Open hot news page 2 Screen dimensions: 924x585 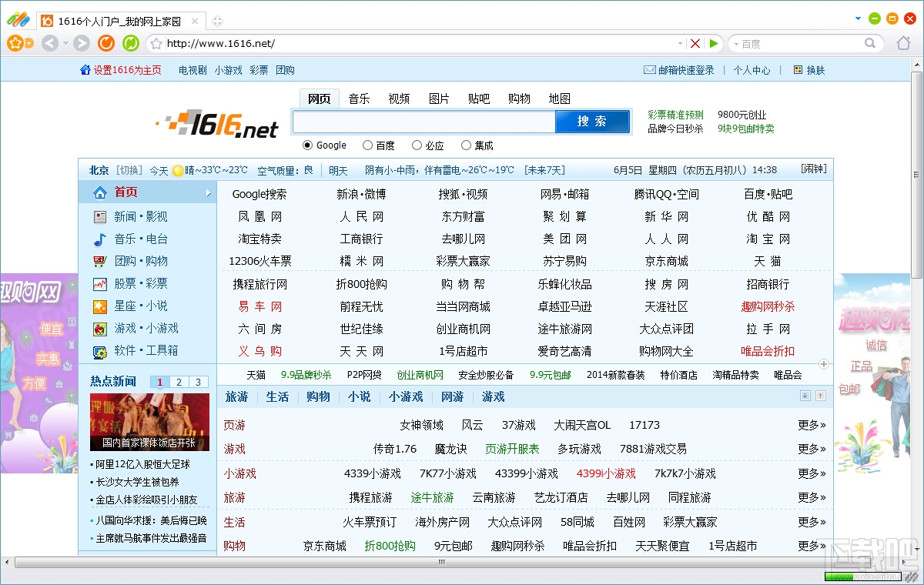[x=179, y=382]
